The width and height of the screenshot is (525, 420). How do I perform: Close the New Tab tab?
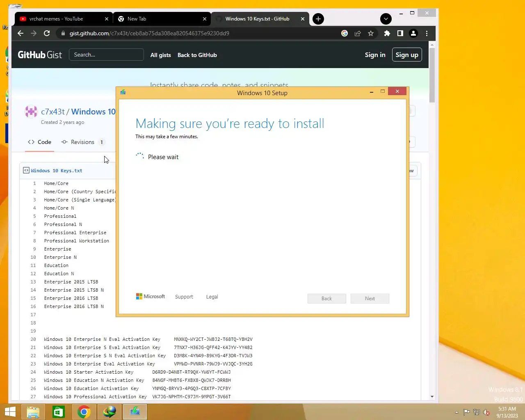click(x=205, y=19)
